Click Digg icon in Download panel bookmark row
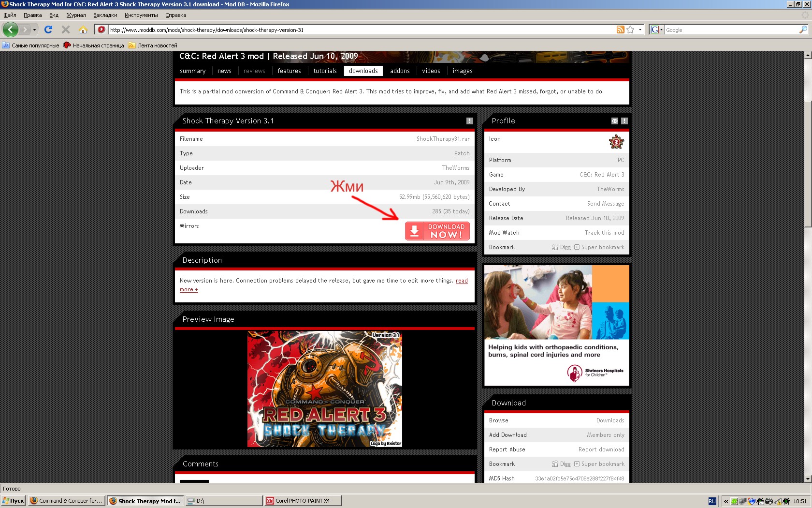This screenshot has height=508, width=812. click(x=555, y=464)
